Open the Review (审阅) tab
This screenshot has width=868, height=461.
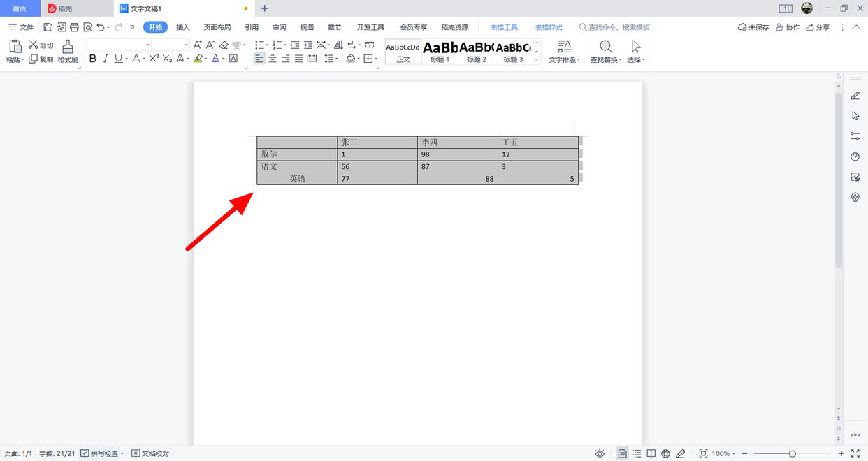(280, 27)
